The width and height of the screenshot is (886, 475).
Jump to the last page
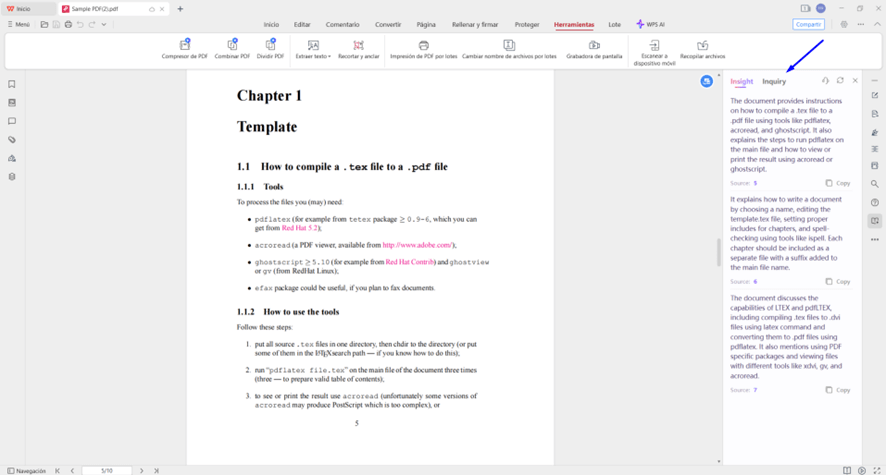coord(157,470)
